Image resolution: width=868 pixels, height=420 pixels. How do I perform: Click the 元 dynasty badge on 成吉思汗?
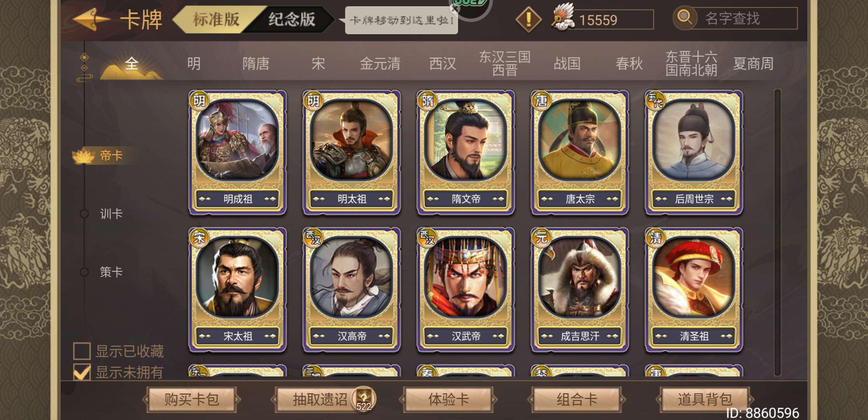(x=541, y=237)
